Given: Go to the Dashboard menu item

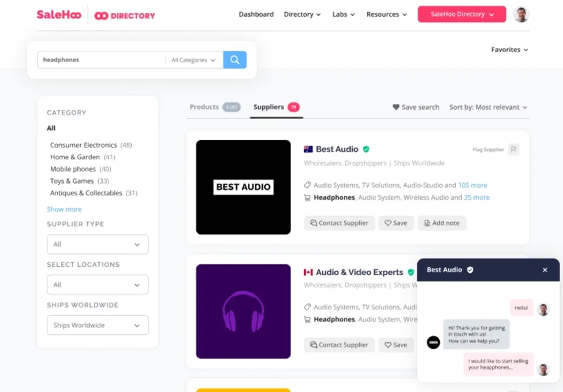Looking at the screenshot, I should point(256,14).
